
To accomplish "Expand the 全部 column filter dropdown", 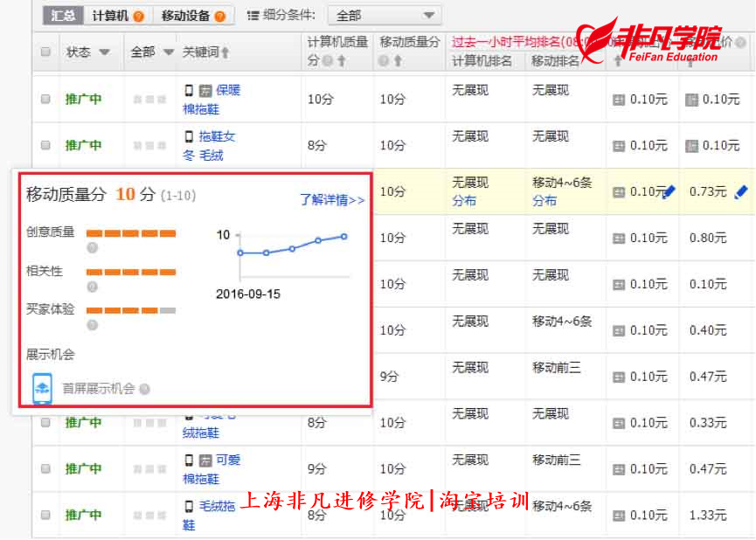I will (169, 52).
